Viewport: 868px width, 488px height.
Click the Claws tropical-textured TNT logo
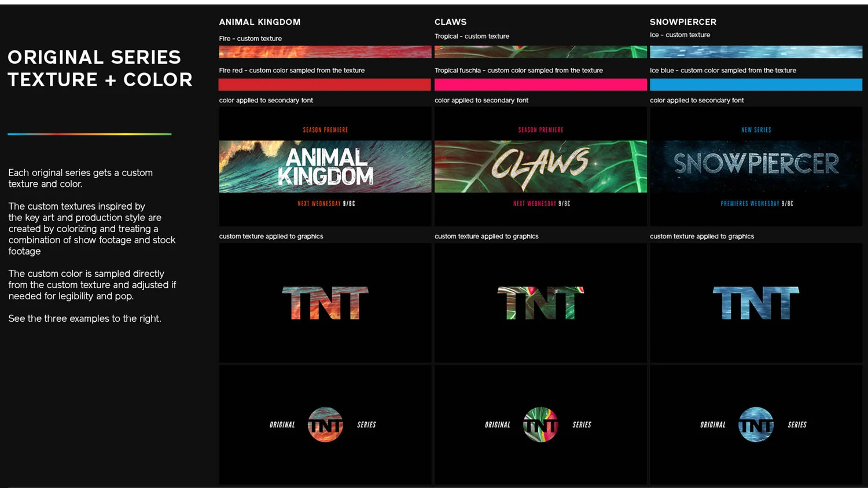pyautogui.click(x=540, y=303)
